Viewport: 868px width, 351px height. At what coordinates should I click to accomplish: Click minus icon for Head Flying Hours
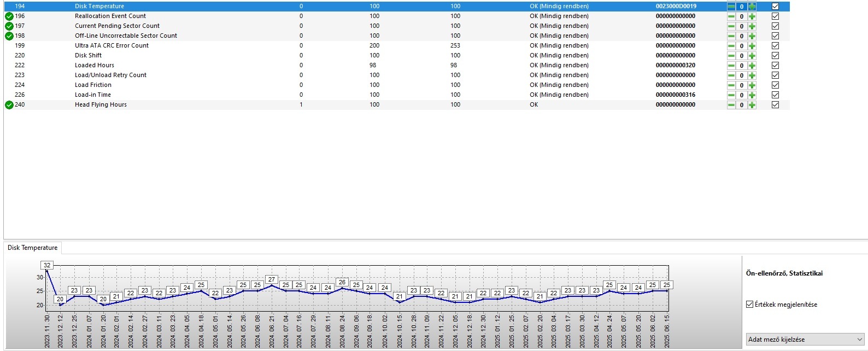(731, 105)
